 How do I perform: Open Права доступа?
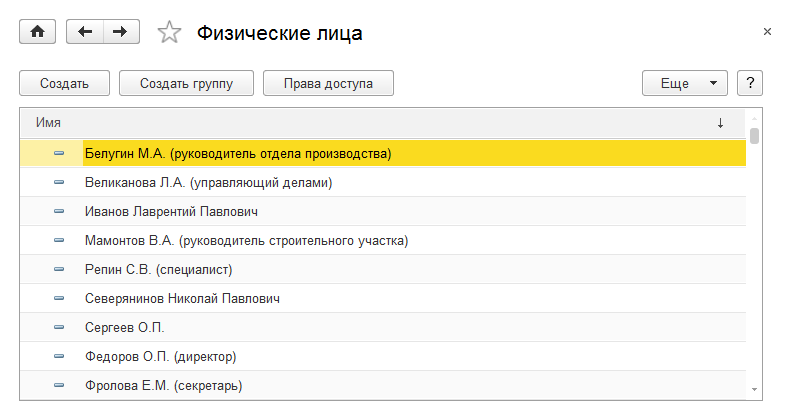[328, 83]
